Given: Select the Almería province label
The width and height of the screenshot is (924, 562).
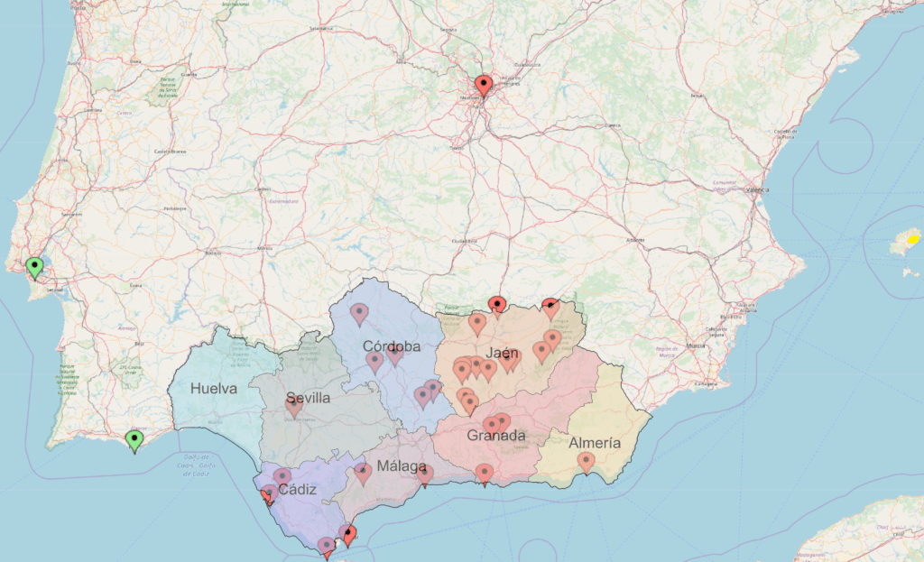Looking at the screenshot, I should 595,443.
